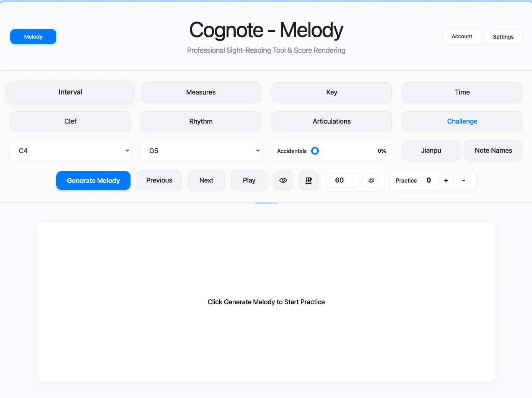Click the Practice counter value 0
This screenshot has width=532, height=398.
[429, 180]
